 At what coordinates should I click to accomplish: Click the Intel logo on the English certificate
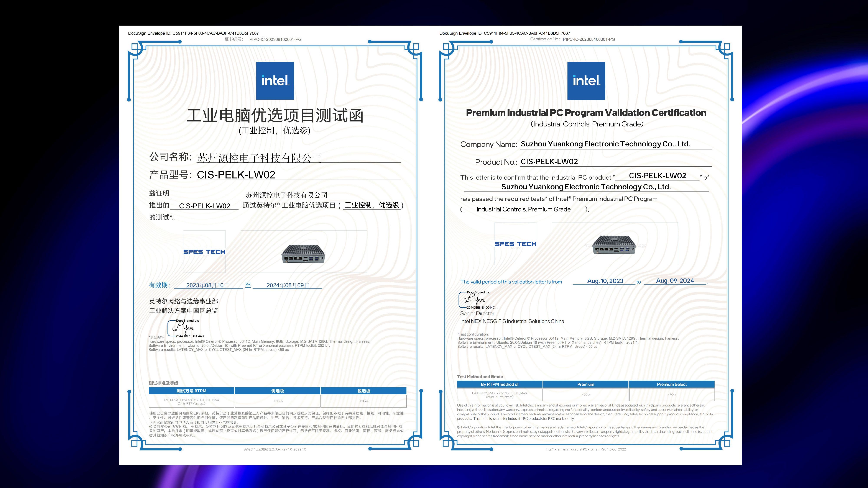pyautogui.click(x=586, y=81)
